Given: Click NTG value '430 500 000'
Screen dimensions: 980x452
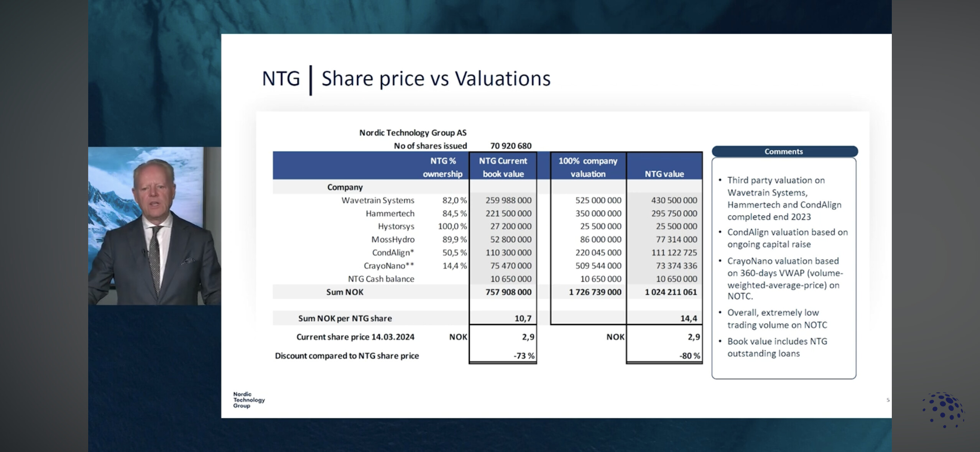Looking at the screenshot, I should click(674, 200).
